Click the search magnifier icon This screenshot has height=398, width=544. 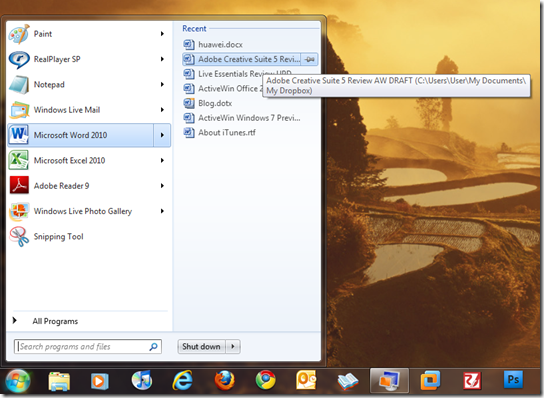153,346
